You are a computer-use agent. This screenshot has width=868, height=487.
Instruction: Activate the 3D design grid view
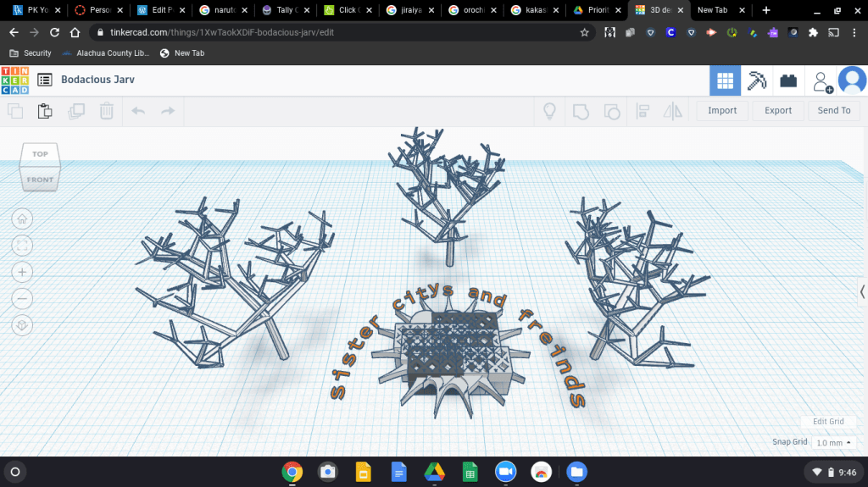coord(725,80)
